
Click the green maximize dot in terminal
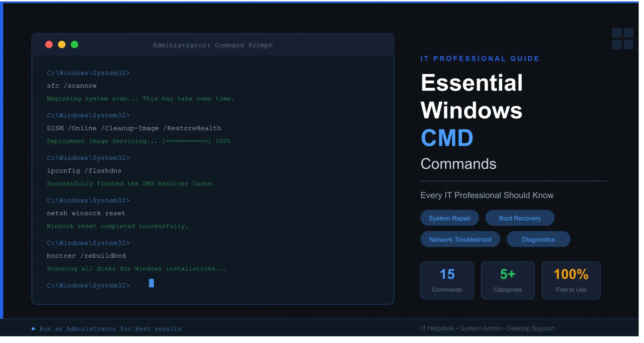coord(74,44)
